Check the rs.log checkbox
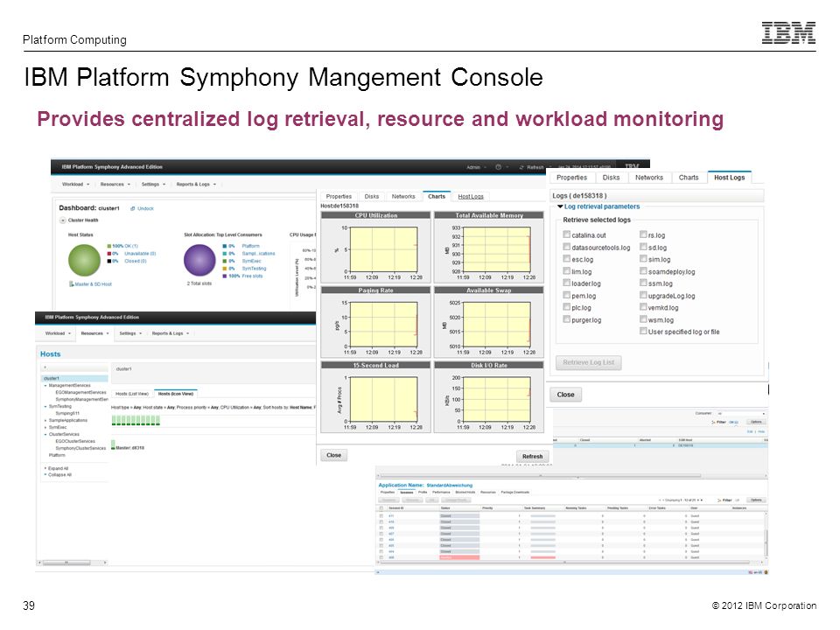Image resolution: width=840 pixels, height=630 pixels. click(x=643, y=234)
